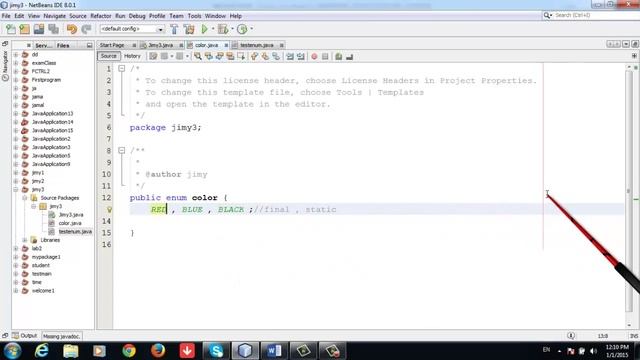Click the Save All toolbar icon
640x360 pixels.
coord(53,29)
